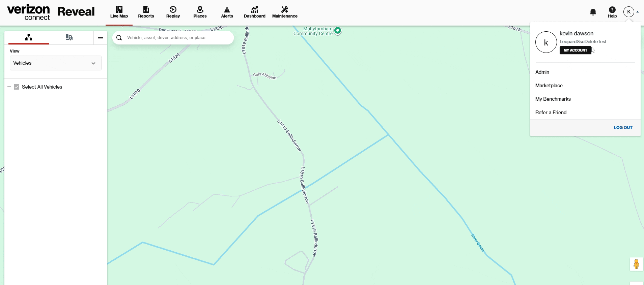Click the kevin dawson name text

point(577,33)
